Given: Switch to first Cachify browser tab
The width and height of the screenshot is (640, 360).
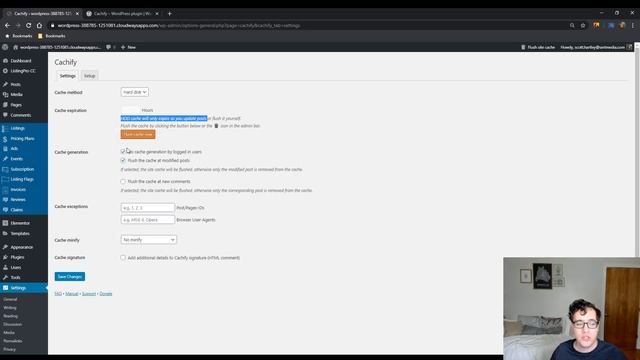Looking at the screenshot, I should (x=41, y=13).
